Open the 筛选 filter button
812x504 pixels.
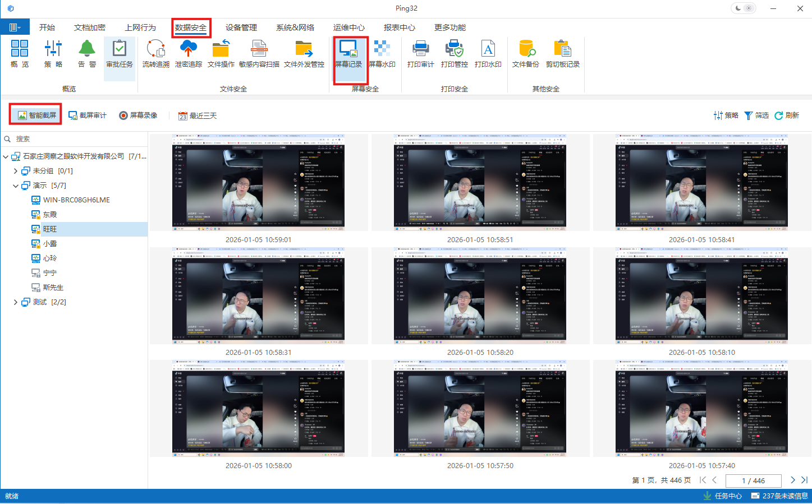pyautogui.click(x=756, y=115)
